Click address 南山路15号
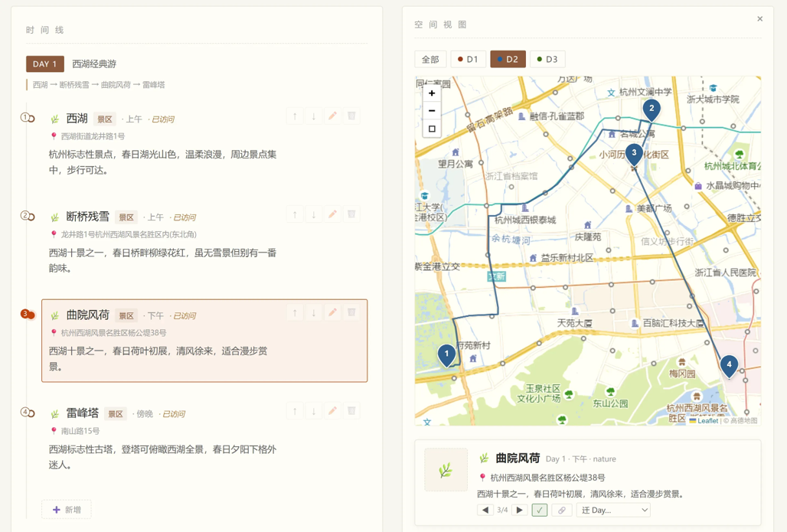 (80, 431)
